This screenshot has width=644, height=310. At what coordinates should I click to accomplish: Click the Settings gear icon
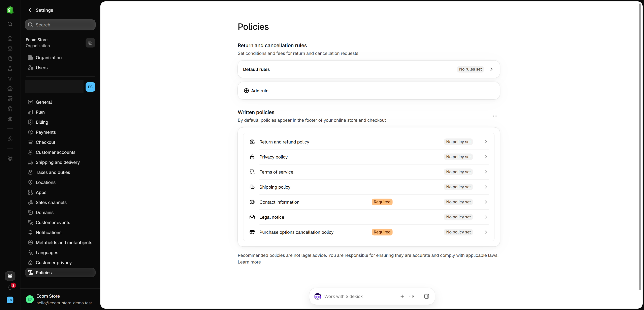click(10, 276)
